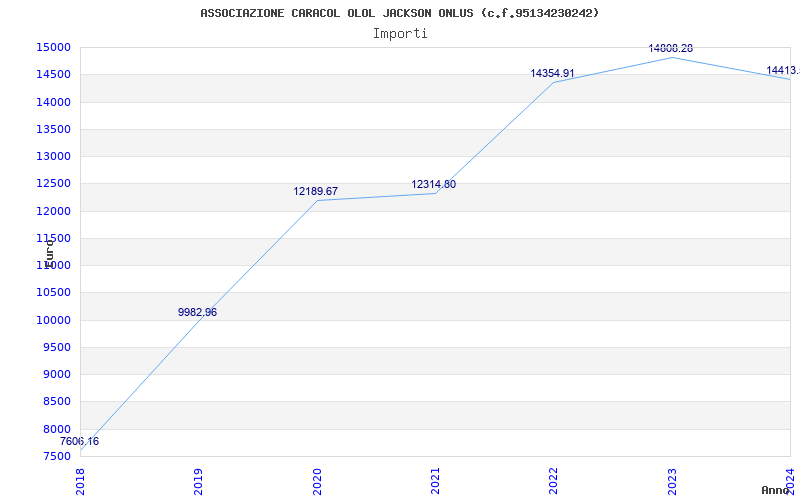
Task: Select the 7606.16 data label
Action: coord(80,442)
